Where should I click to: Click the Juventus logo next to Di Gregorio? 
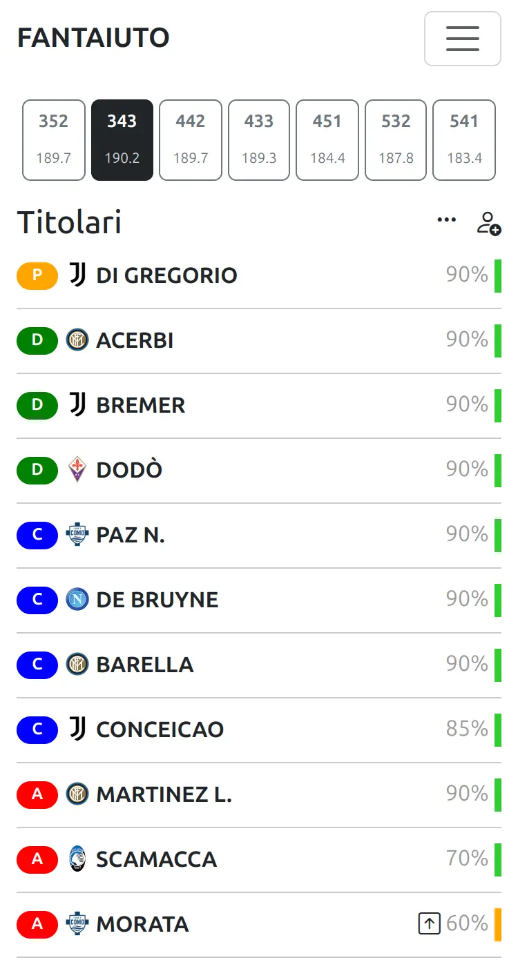[77, 275]
